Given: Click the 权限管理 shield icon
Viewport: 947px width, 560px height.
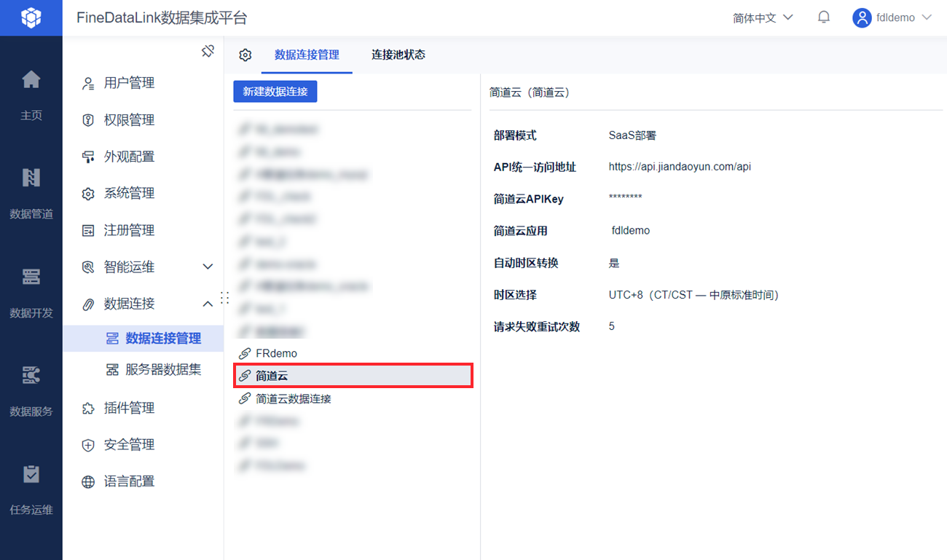Looking at the screenshot, I should 88,120.
